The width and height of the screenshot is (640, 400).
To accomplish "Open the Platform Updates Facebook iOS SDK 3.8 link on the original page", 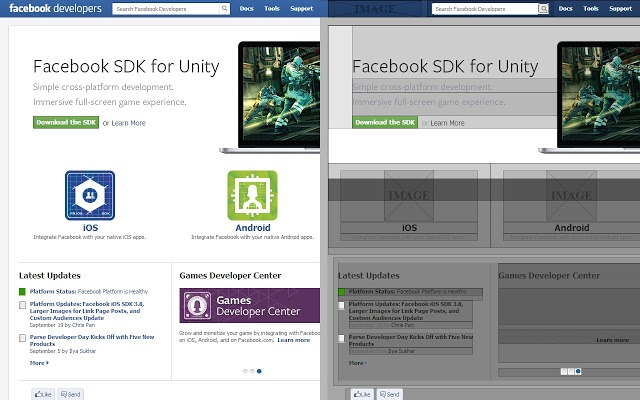I will [87, 311].
